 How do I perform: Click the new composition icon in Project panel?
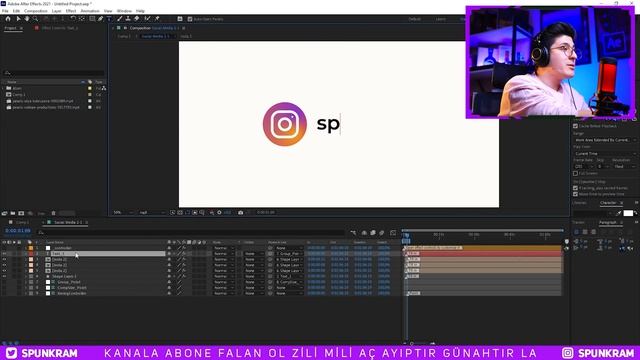21,213
